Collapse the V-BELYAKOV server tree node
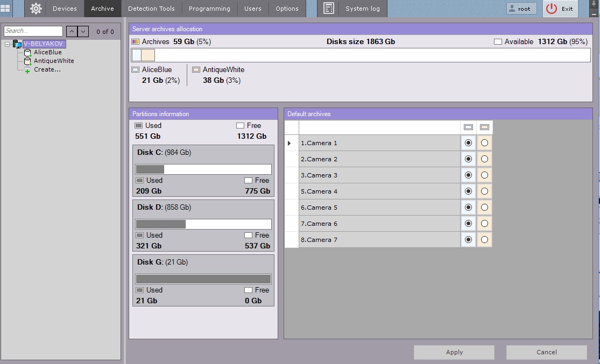Image resolution: width=600 pixels, height=364 pixels. (8, 44)
